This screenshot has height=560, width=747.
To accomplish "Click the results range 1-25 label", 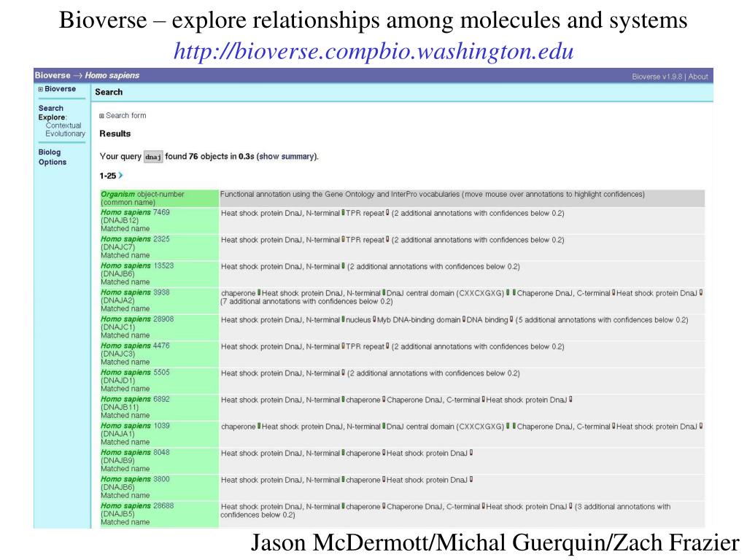I will pyautogui.click(x=108, y=176).
